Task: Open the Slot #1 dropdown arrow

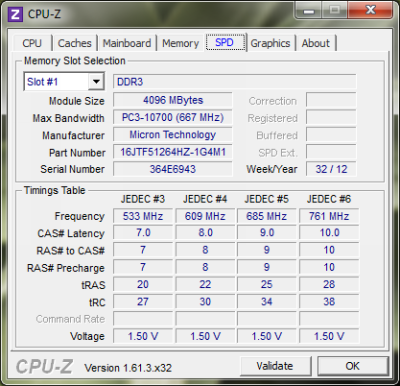Action: tap(96, 82)
